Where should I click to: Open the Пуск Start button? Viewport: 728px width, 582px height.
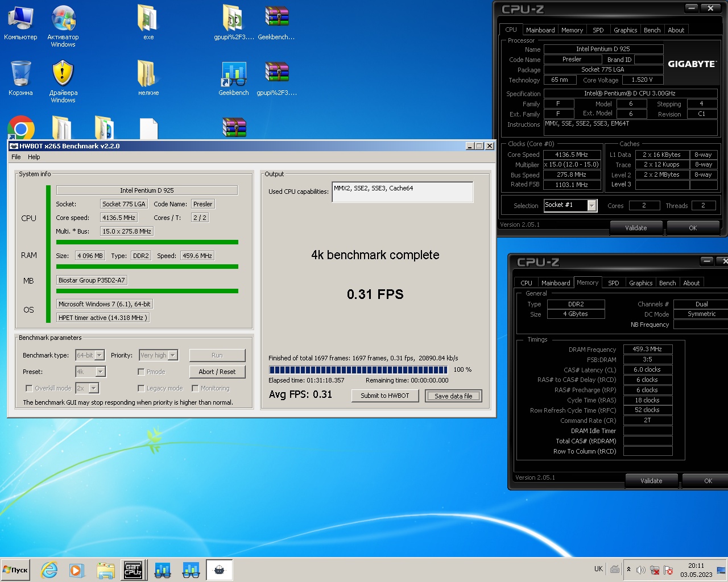coord(15,569)
